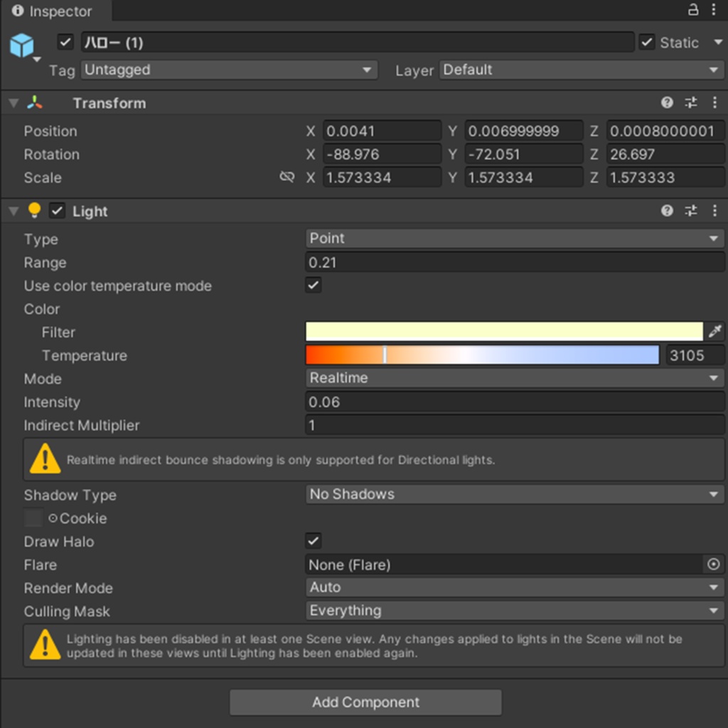Click the Light bulb component icon
This screenshot has width=728, height=728.
(34, 210)
